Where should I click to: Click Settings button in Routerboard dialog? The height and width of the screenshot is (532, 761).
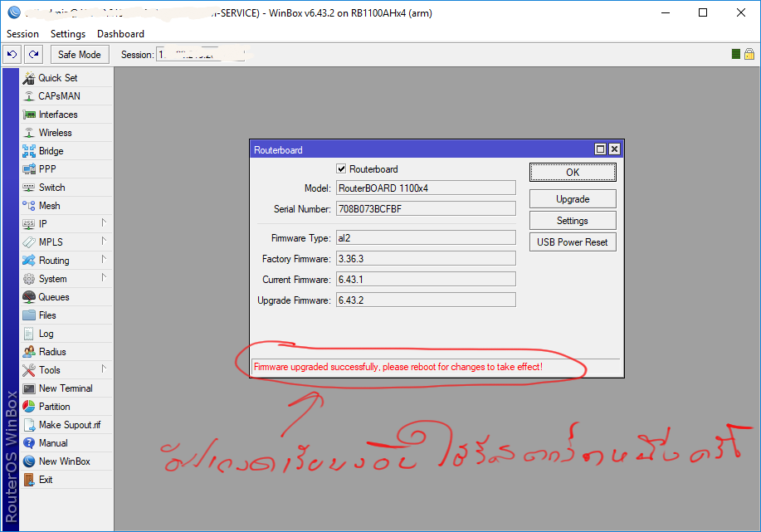tap(573, 221)
